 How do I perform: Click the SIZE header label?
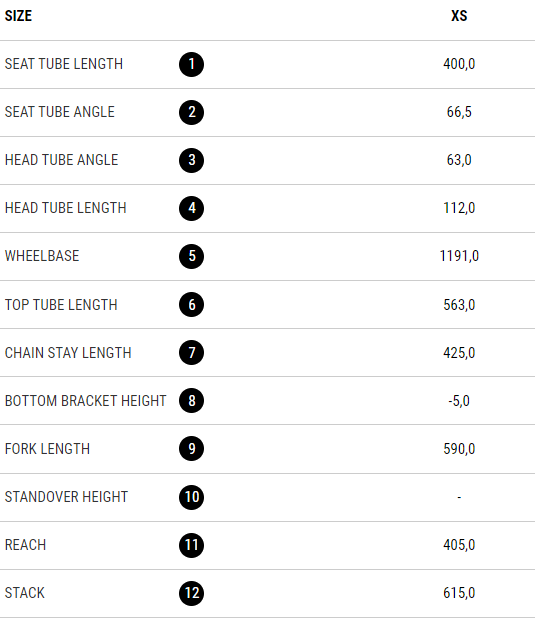point(18,16)
